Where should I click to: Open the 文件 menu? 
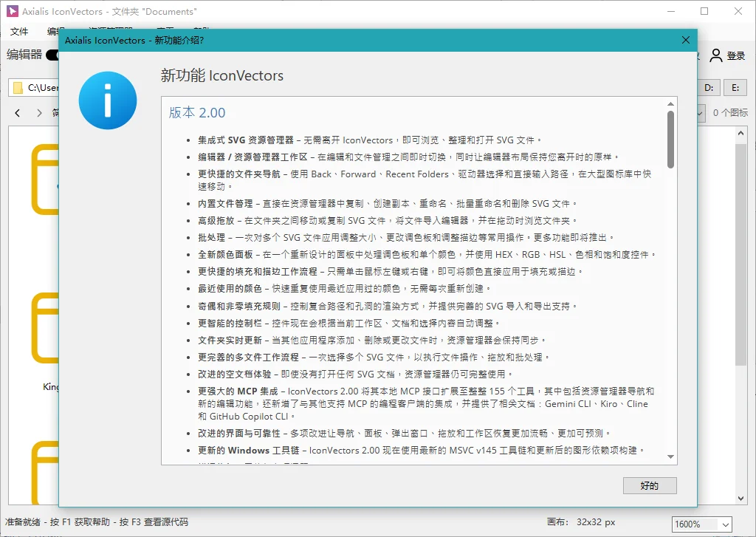click(19, 31)
